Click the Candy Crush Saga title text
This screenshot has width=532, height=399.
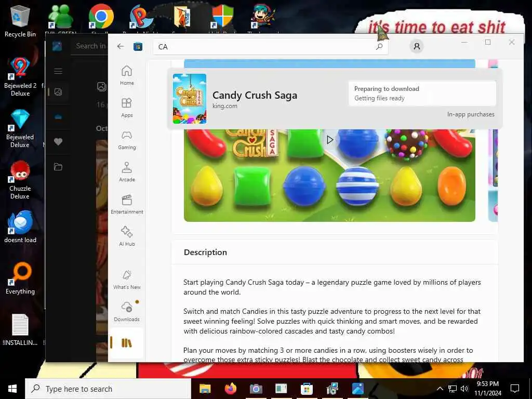click(x=255, y=96)
